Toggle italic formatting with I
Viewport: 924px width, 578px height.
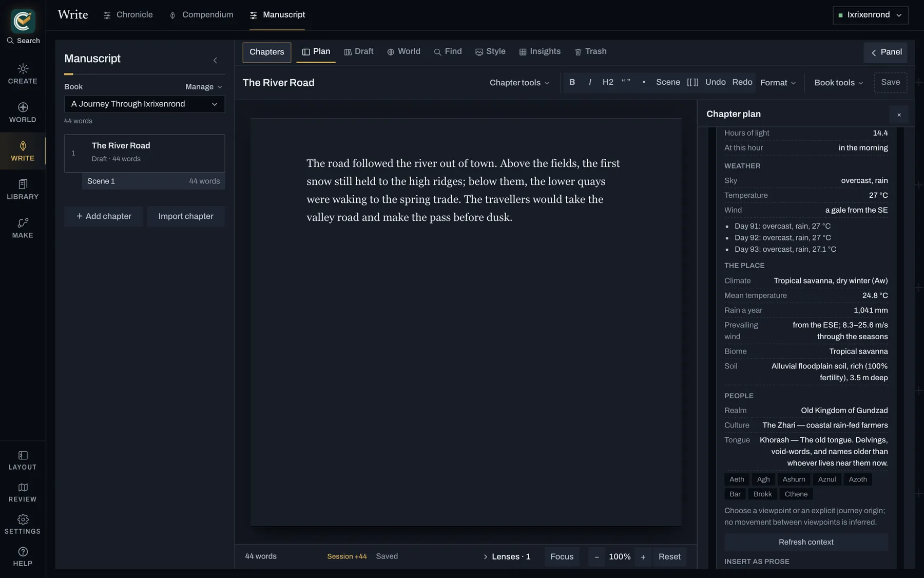tap(590, 82)
